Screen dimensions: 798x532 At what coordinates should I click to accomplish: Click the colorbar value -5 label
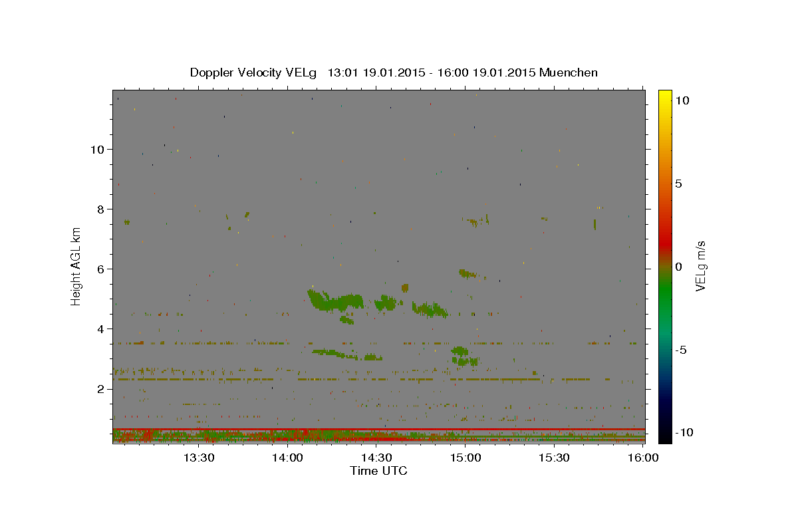pos(680,350)
